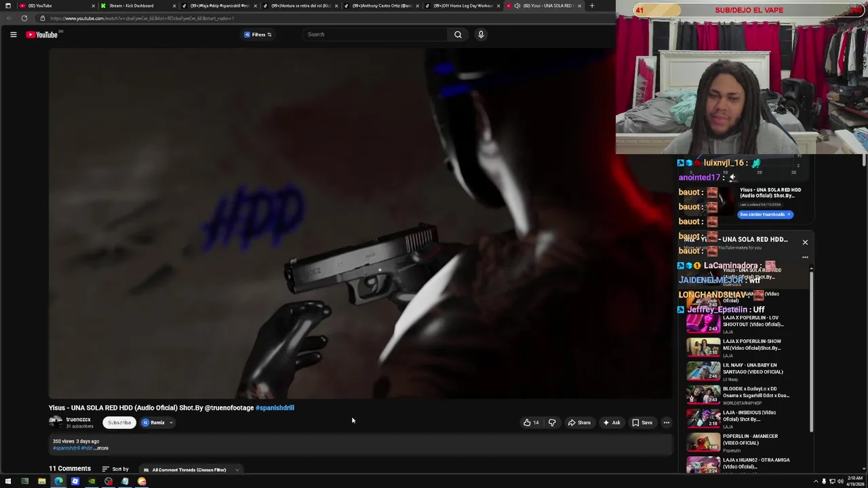
Task: Open the truenozcx channel name link
Action: click(78, 420)
